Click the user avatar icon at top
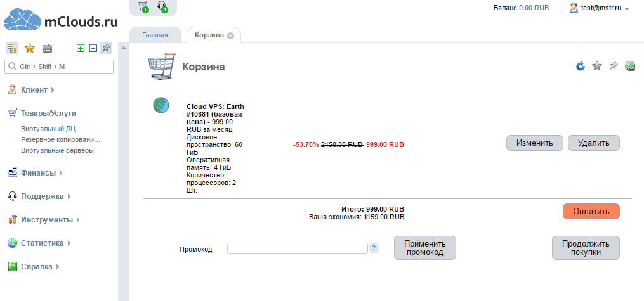Viewport: 644px width, 301px height. coord(574,8)
